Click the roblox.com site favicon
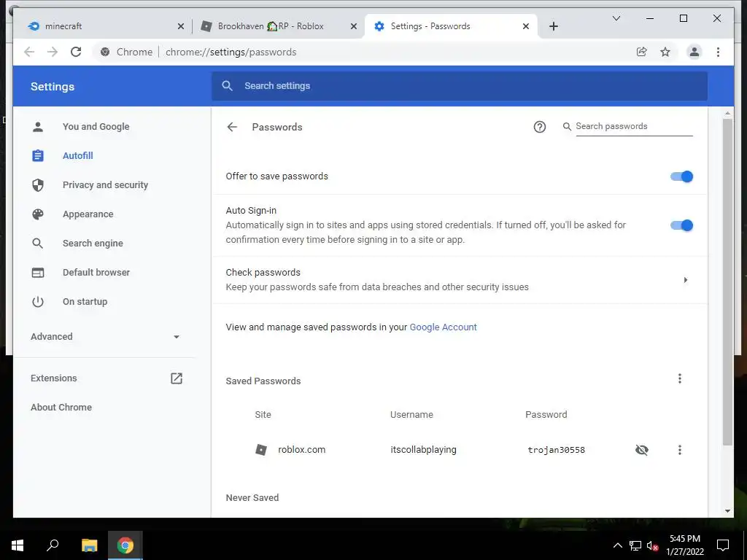747x560 pixels. coord(261,449)
